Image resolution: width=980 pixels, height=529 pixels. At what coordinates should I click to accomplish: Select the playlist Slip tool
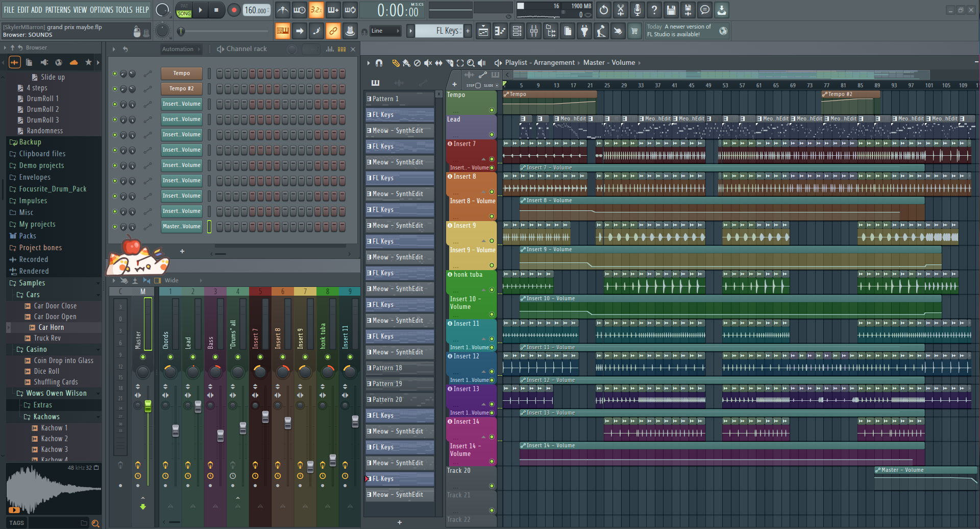(438, 63)
